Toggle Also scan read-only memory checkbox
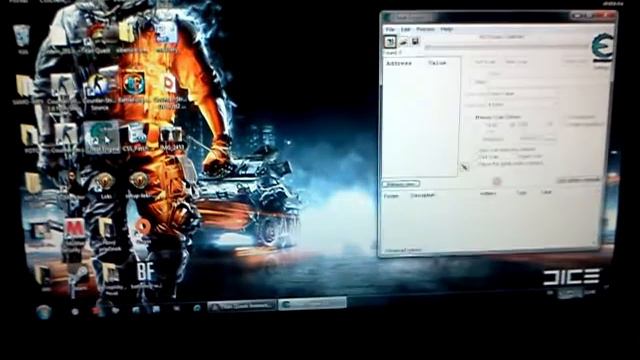Image resolution: width=640 pixels, height=360 pixels. point(506,149)
